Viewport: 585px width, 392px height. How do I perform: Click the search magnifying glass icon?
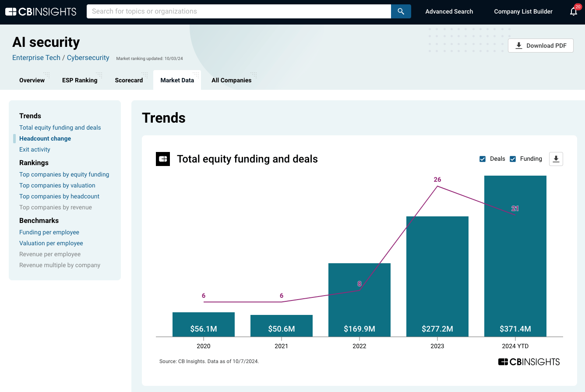click(x=401, y=11)
